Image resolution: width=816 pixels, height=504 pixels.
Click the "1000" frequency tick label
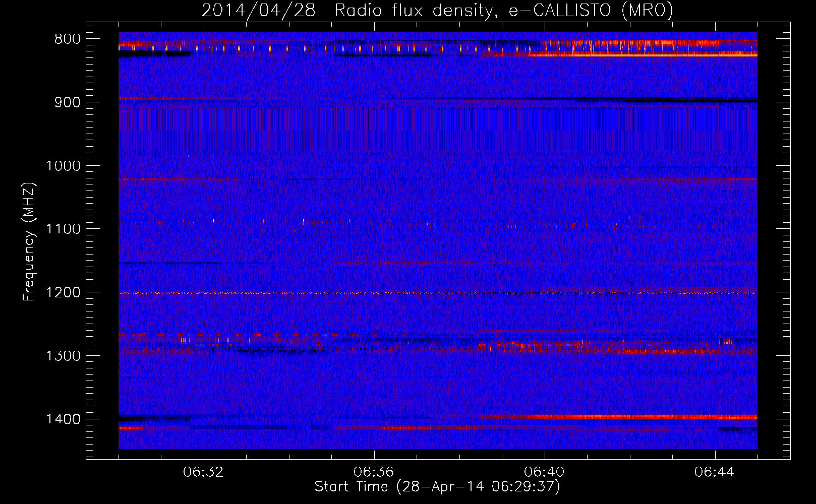(63, 166)
